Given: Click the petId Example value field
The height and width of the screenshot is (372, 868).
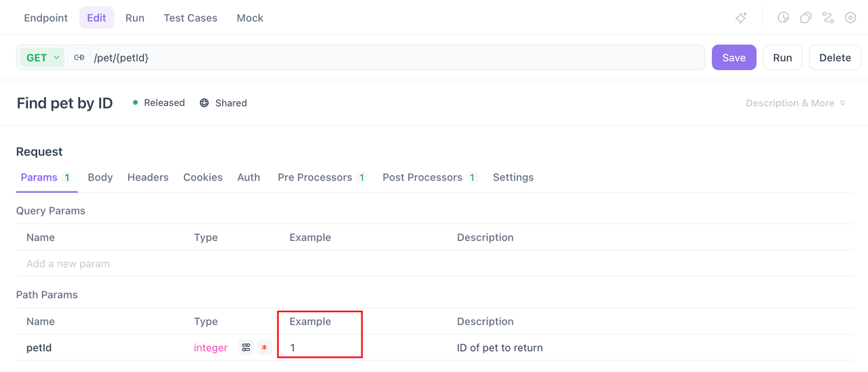Looking at the screenshot, I should click(x=319, y=348).
